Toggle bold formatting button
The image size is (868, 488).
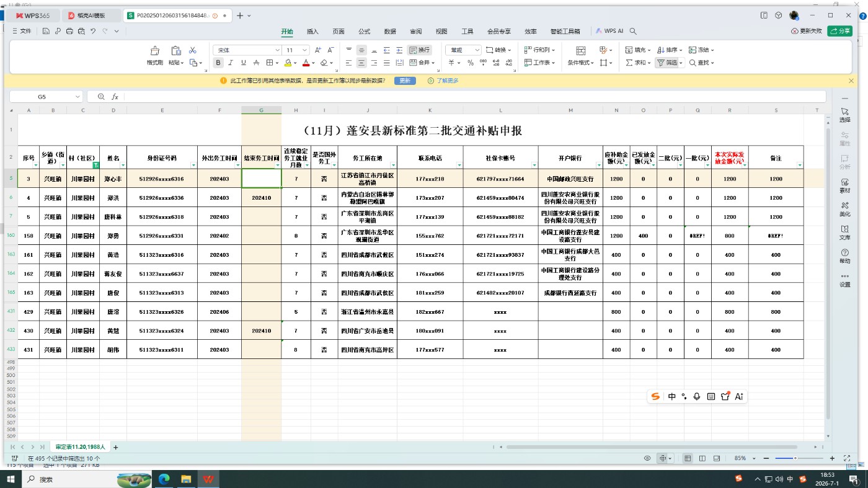218,63
